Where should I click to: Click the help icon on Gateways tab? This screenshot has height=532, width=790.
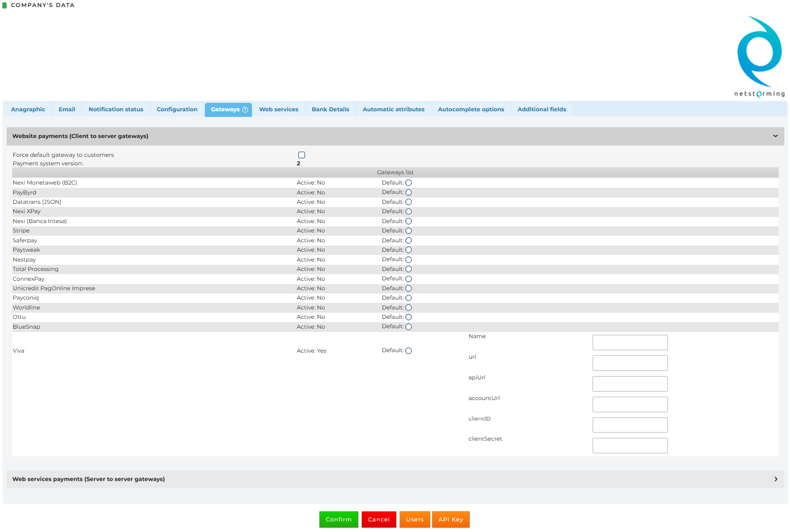click(x=245, y=110)
